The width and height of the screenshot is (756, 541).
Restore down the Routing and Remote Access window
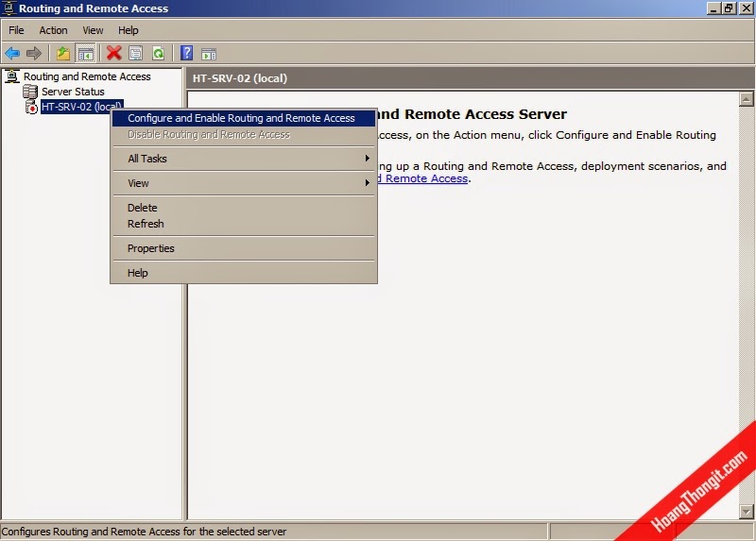[x=728, y=8]
